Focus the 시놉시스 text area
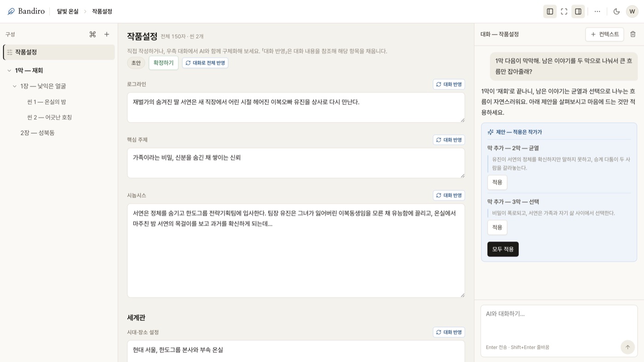The width and height of the screenshot is (644, 362). [296, 251]
